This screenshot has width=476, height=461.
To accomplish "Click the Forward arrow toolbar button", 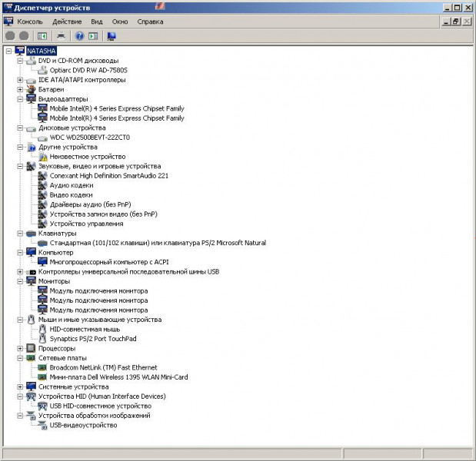I will click(x=24, y=36).
